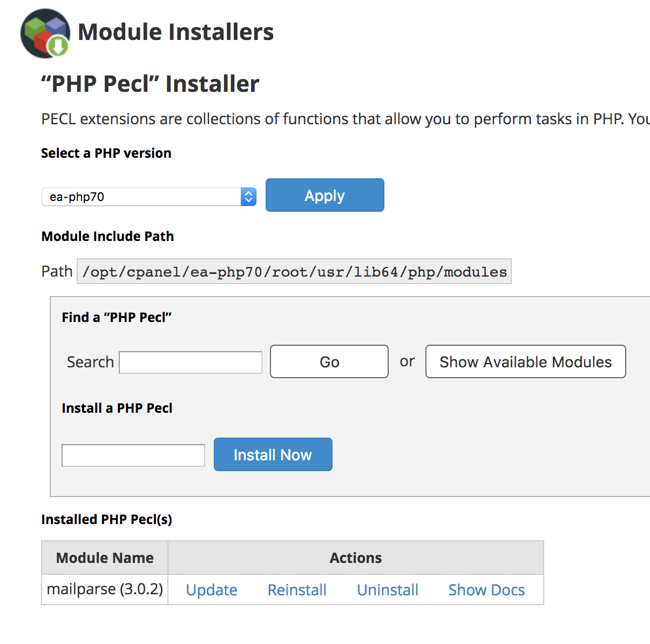The width and height of the screenshot is (650, 644).
Task: Select the module include path text box
Action: 294,271
